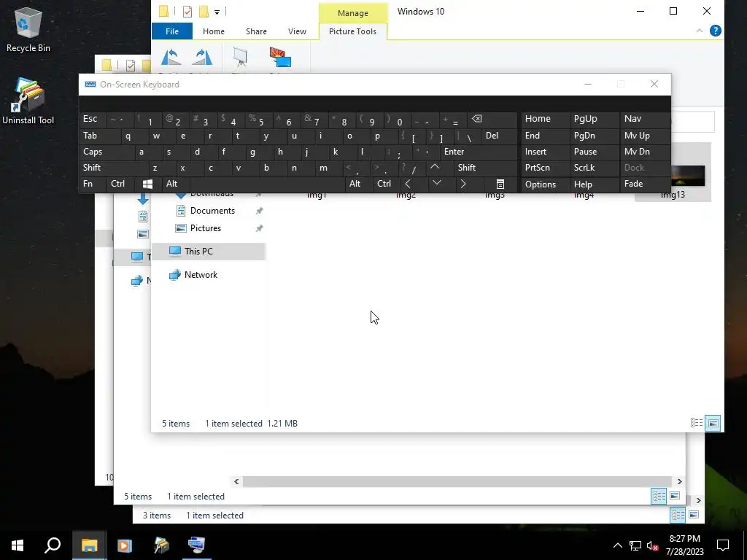Click the On-Screen Keyboard taskbar icon

(196, 545)
